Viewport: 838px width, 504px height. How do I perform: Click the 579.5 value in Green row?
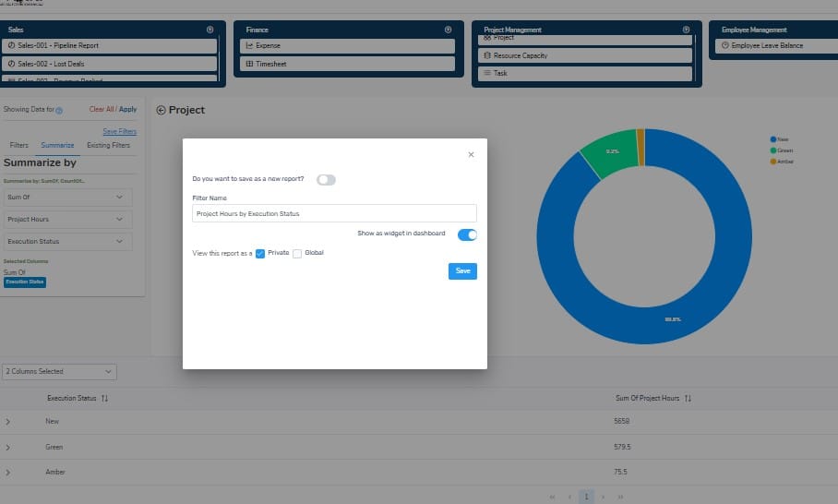pos(622,447)
